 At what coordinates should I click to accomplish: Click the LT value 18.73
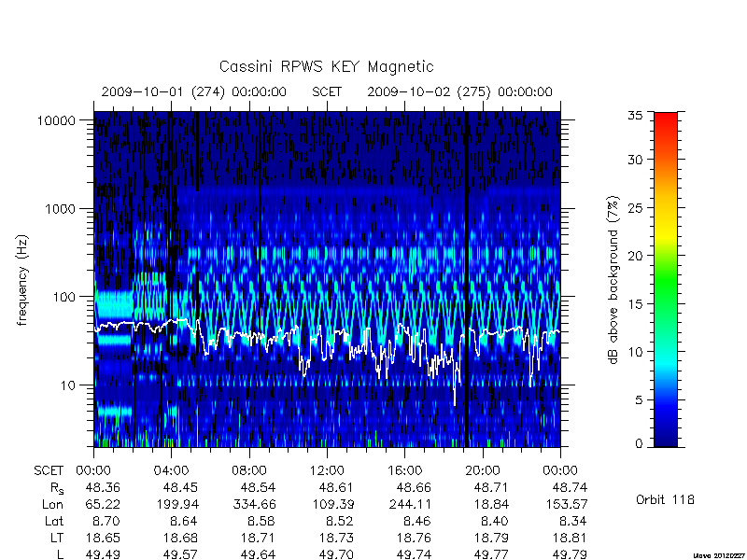(336, 538)
